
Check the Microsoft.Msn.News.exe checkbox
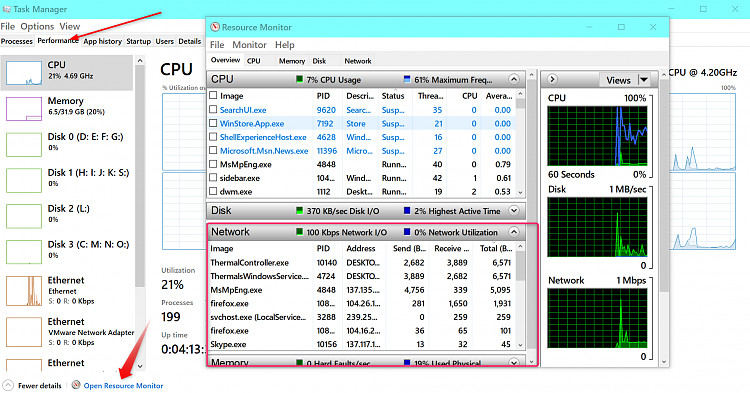click(213, 151)
